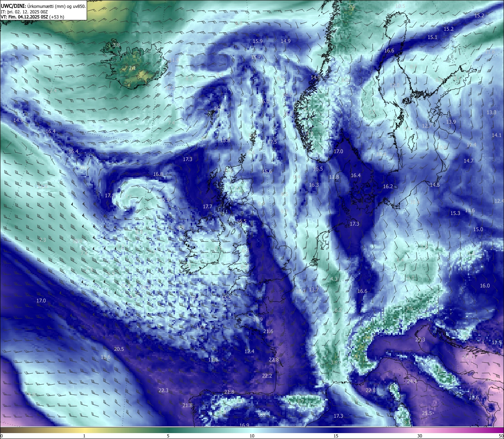The height and width of the screenshot is (439, 504).
Task: Click the 1 label on the color scale
Action: coord(84,436)
